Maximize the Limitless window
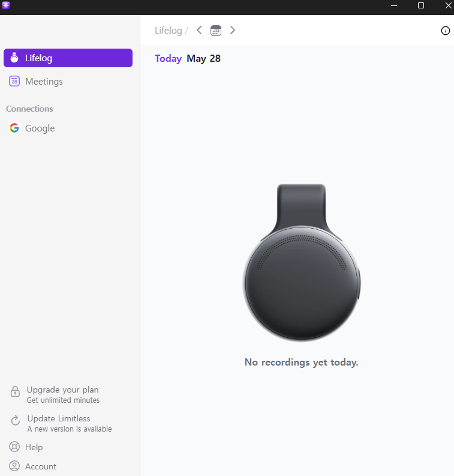Viewport: 454px width, 476px height. tap(421, 5)
